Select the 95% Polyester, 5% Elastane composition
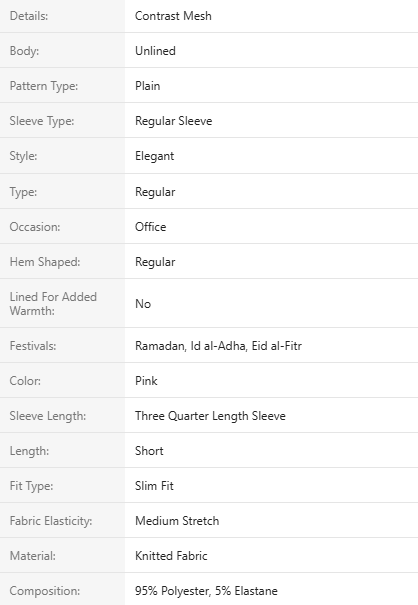 point(206,591)
